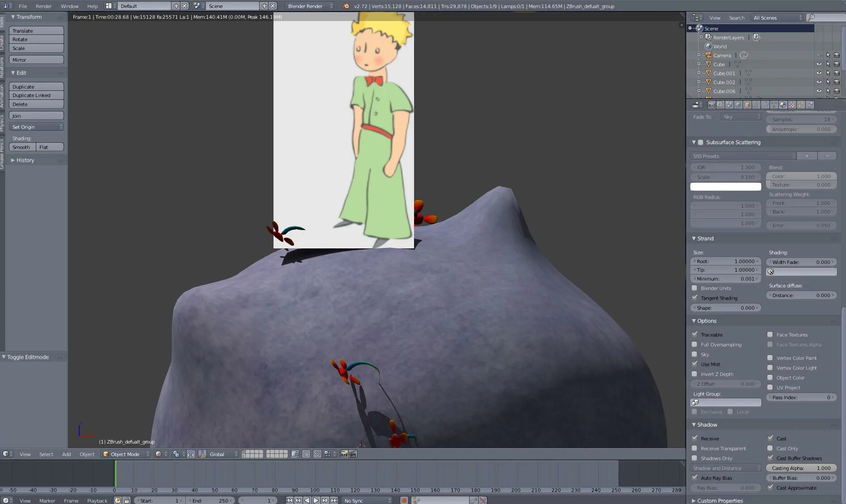Image resolution: width=846 pixels, height=504 pixels.
Task: Click the viewport shading sphere icon
Action: pos(158,454)
